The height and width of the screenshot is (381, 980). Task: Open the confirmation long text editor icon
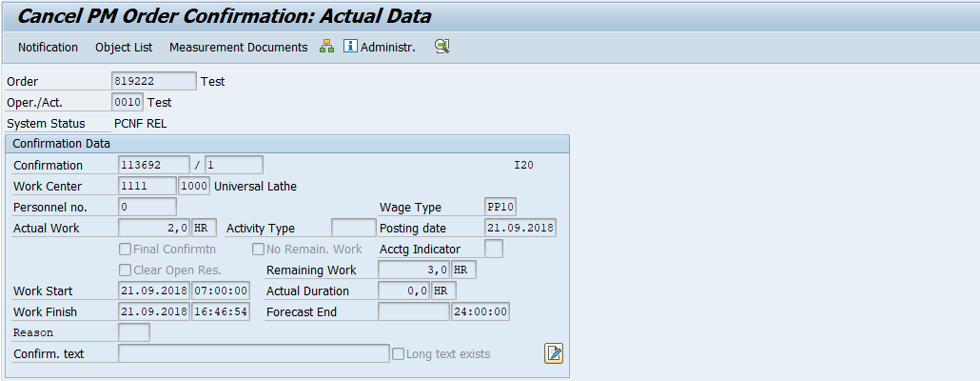point(554,353)
